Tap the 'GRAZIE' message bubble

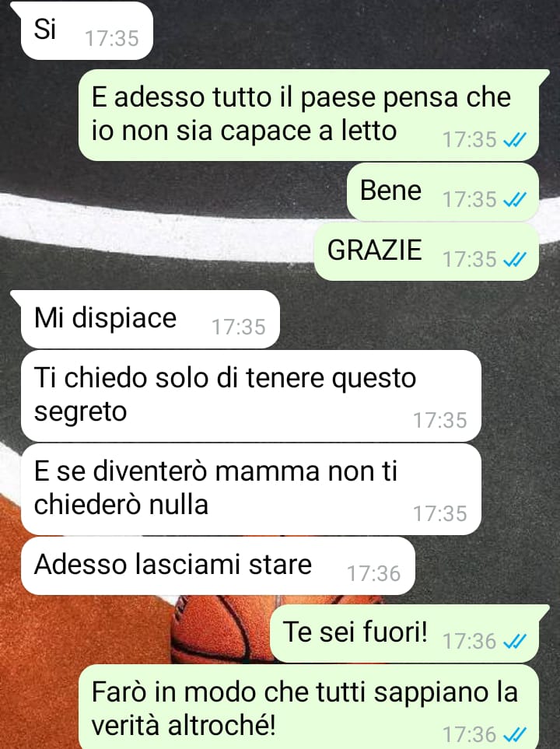(426, 251)
